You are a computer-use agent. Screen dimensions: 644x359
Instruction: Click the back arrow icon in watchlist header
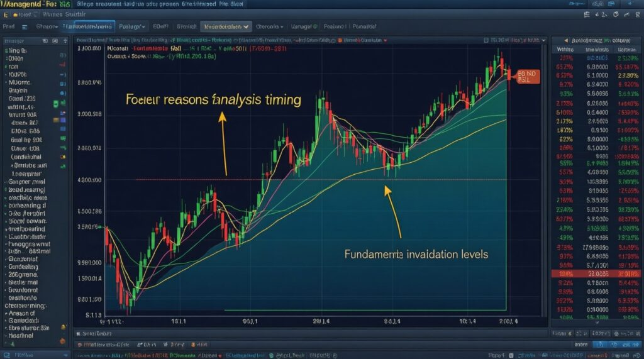click(x=566, y=41)
